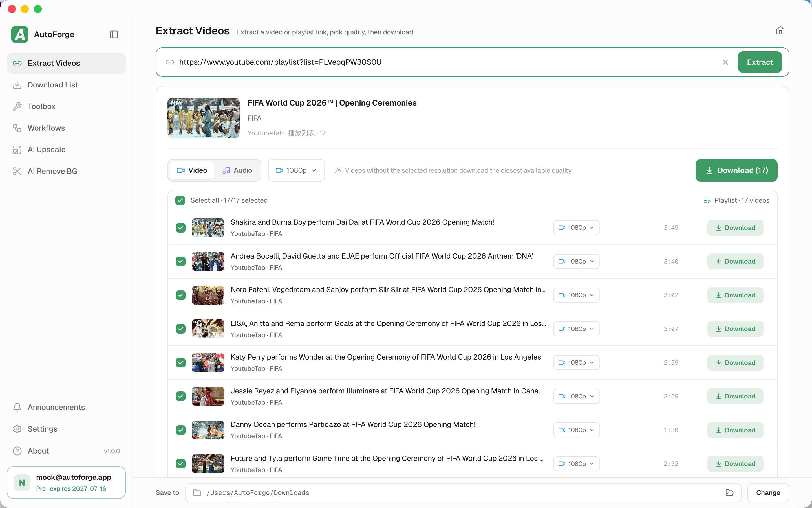Clear the URL with the X icon
This screenshot has height=508, width=812.
coord(725,62)
